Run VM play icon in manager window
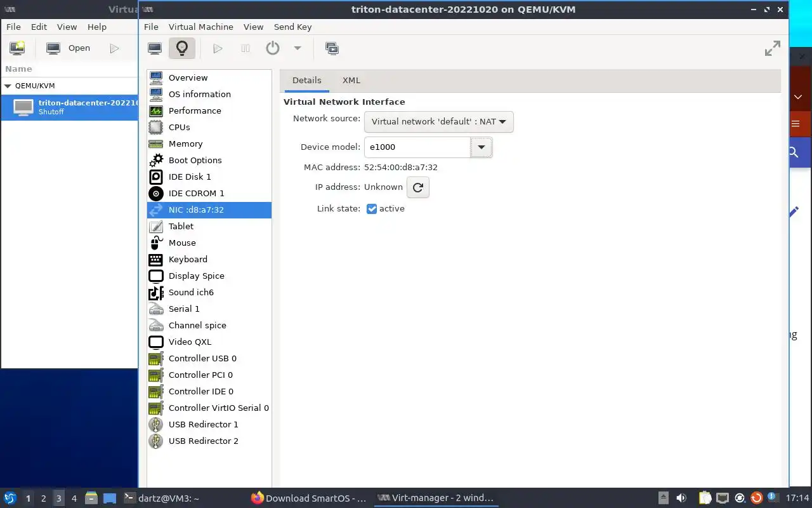Screen dimensions: 812x508 click(114, 48)
